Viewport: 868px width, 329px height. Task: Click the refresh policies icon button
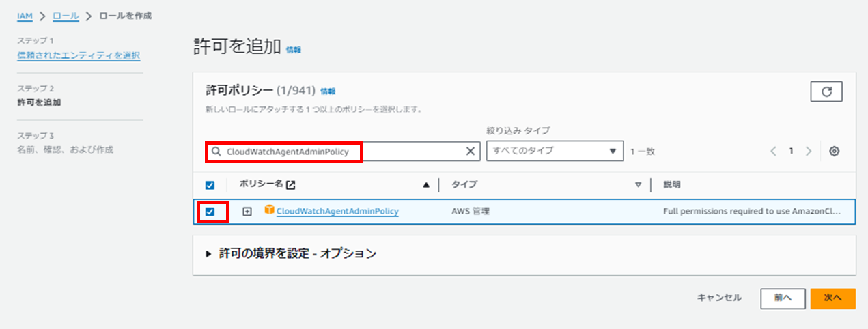coord(826,92)
